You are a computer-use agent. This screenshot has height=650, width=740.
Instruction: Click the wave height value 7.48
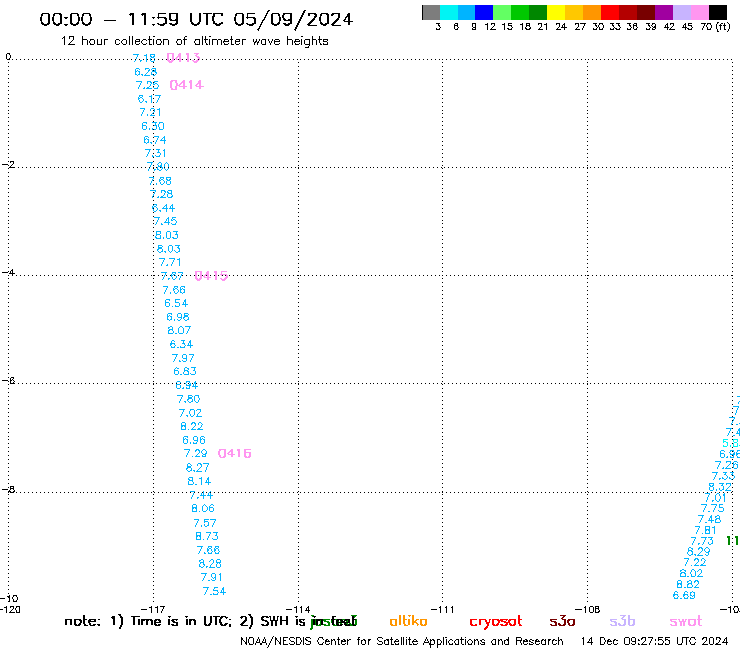click(x=709, y=520)
